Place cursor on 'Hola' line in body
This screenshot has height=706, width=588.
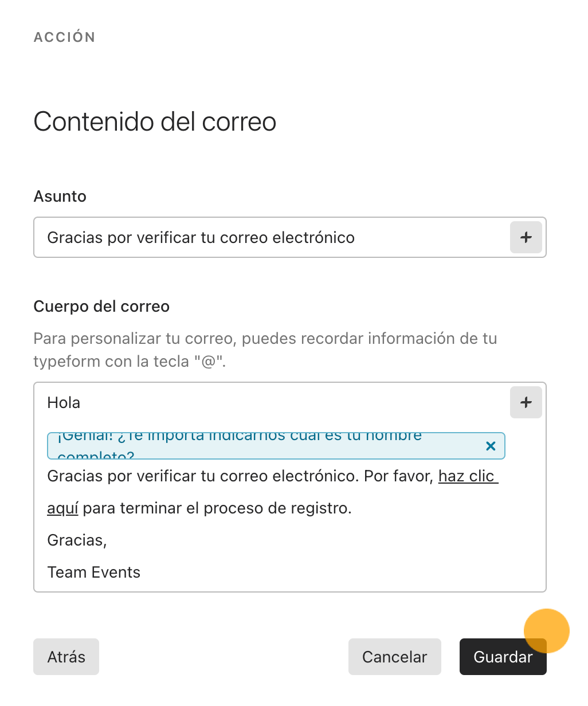coord(64,403)
